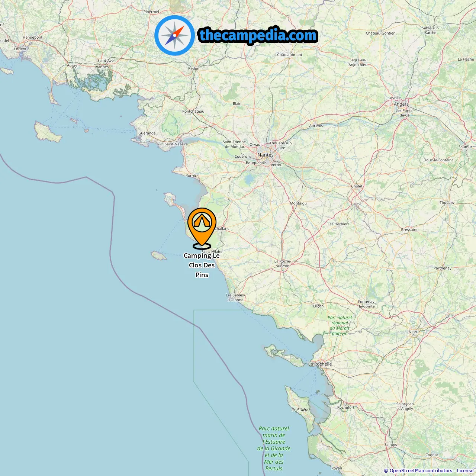Click the Angers city label
476x476 pixels.
point(401,104)
